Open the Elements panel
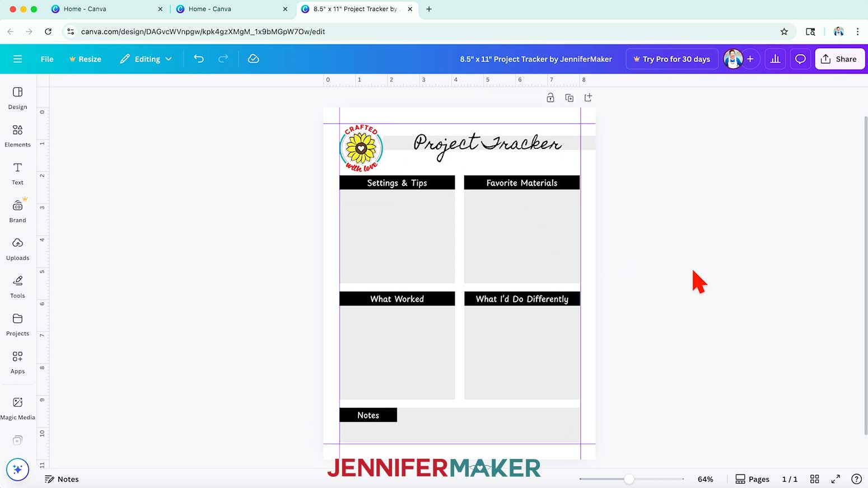Screen dimensions: 868x488 pyautogui.click(x=17, y=136)
